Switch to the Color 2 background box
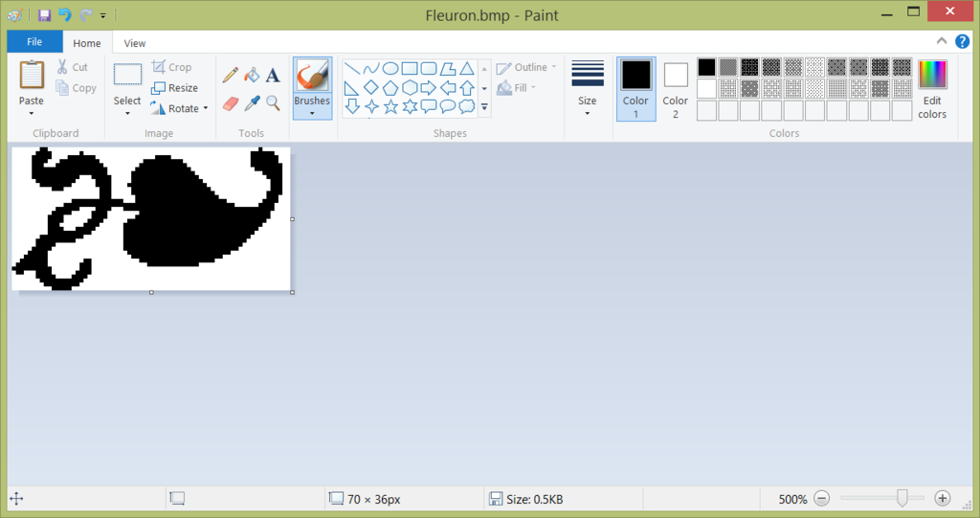Image resolution: width=980 pixels, height=518 pixels. pyautogui.click(x=676, y=88)
